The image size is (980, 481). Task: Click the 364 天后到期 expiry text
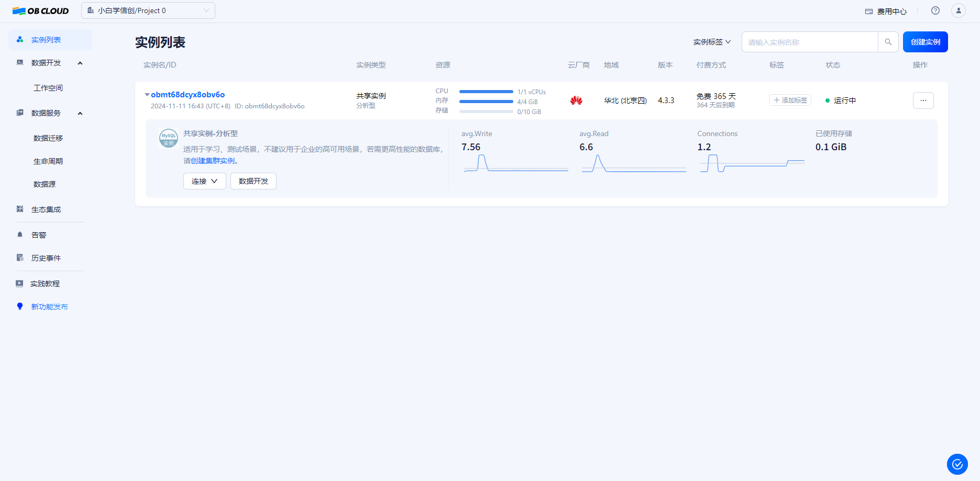[x=715, y=105]
